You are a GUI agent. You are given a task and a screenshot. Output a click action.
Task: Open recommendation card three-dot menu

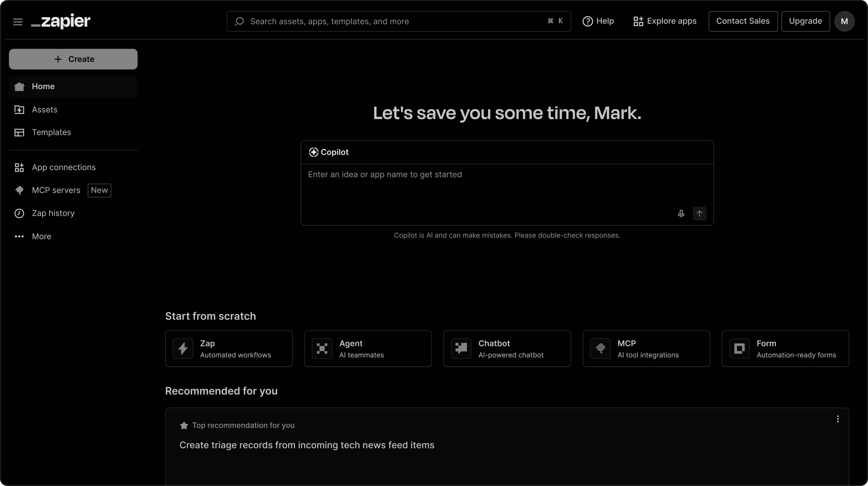click(838, 419)
